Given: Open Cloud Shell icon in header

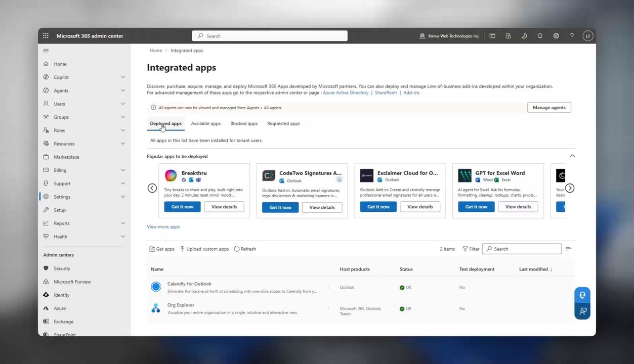Looking at the screenshot, I should click(x=492, y=36).
